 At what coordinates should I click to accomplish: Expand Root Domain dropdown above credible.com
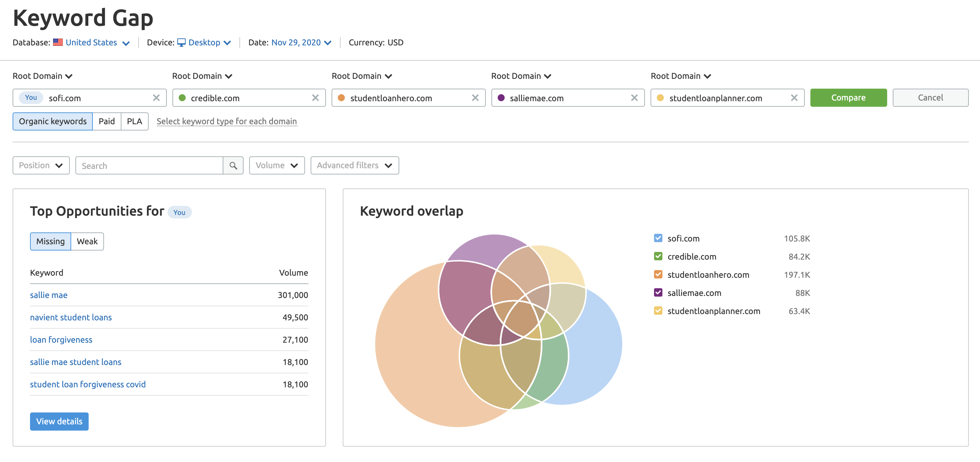(x=202, y=76)
